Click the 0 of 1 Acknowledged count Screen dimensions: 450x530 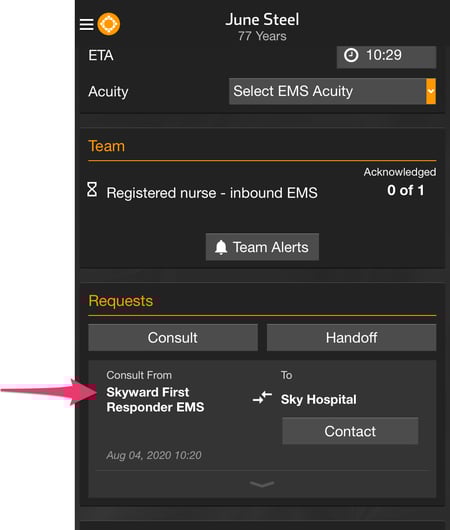405,190
